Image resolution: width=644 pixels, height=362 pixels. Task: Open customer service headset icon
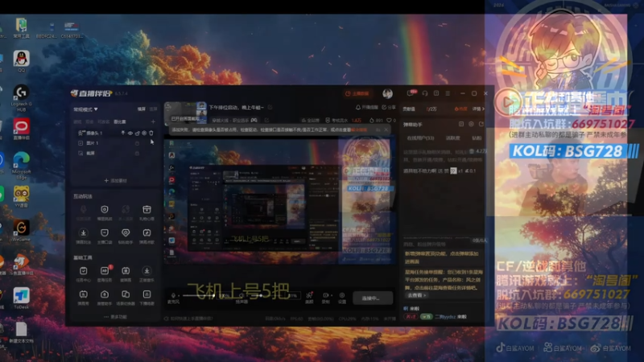425,93
